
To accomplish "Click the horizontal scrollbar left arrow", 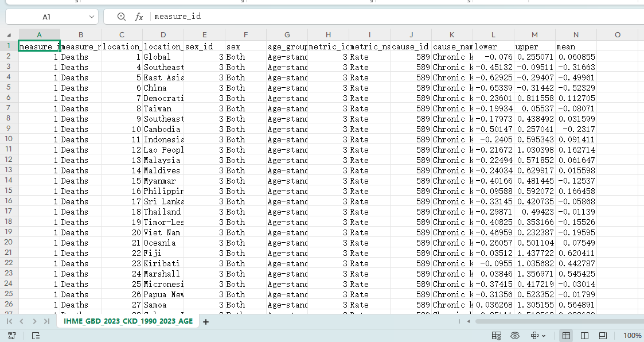I will [x=469, y=321].
